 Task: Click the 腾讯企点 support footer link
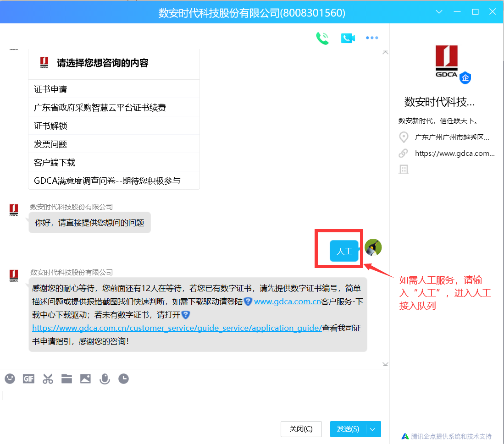(x=447, y=436)
